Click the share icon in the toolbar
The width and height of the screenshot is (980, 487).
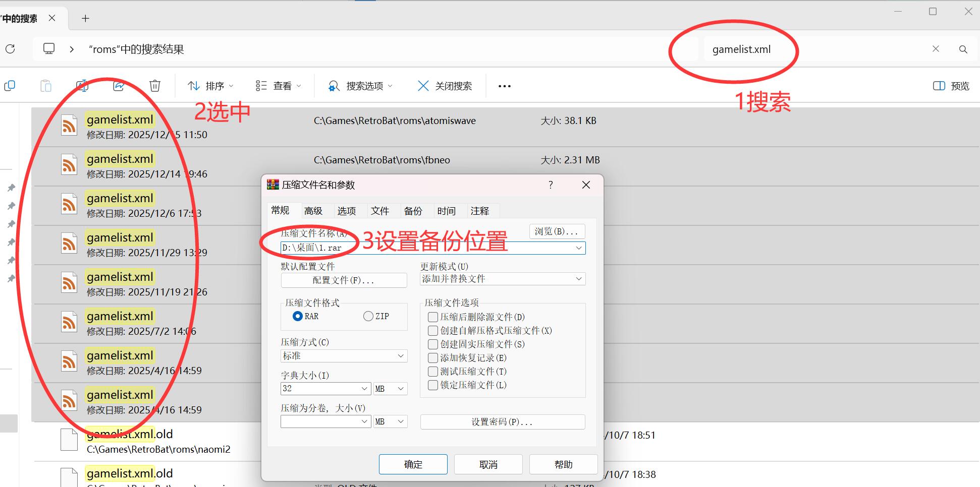pyautogui.click(x=119, y=86)
